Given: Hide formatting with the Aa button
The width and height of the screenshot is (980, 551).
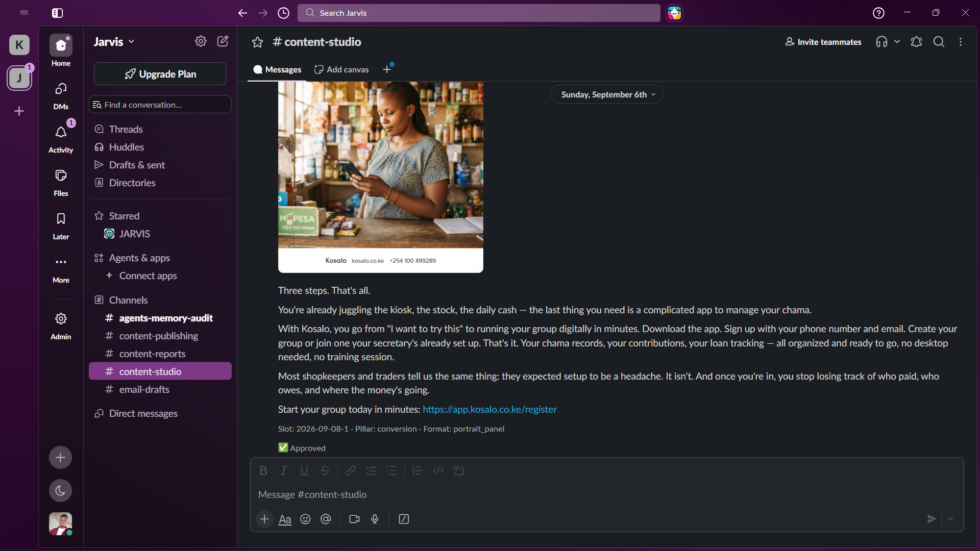Looking at the screenshot, I should (285, 519).
